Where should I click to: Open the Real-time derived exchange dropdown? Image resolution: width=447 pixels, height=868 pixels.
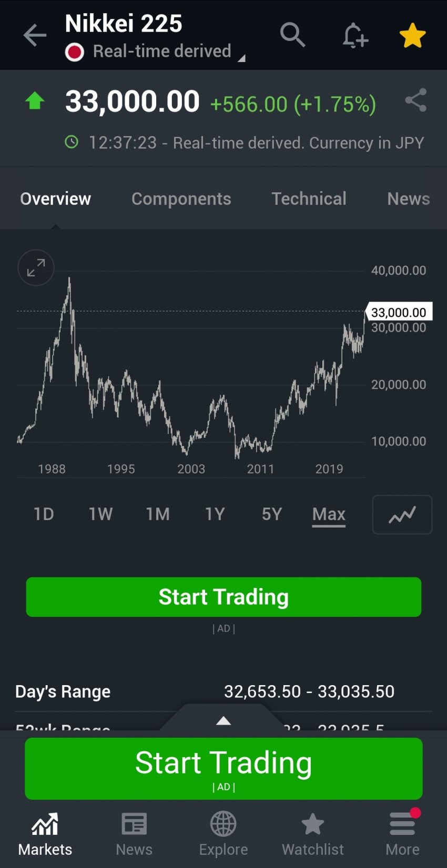click(163, 51)
